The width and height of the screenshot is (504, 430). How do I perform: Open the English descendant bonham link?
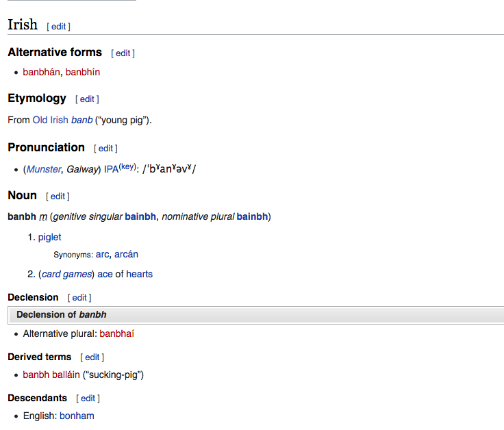pos(77,416)
